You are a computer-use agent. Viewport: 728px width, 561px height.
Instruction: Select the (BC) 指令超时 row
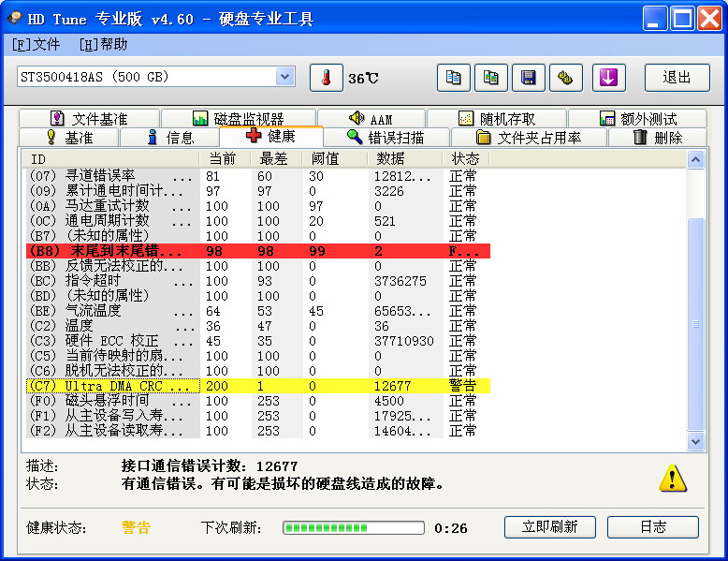click(x=258, y=281)
